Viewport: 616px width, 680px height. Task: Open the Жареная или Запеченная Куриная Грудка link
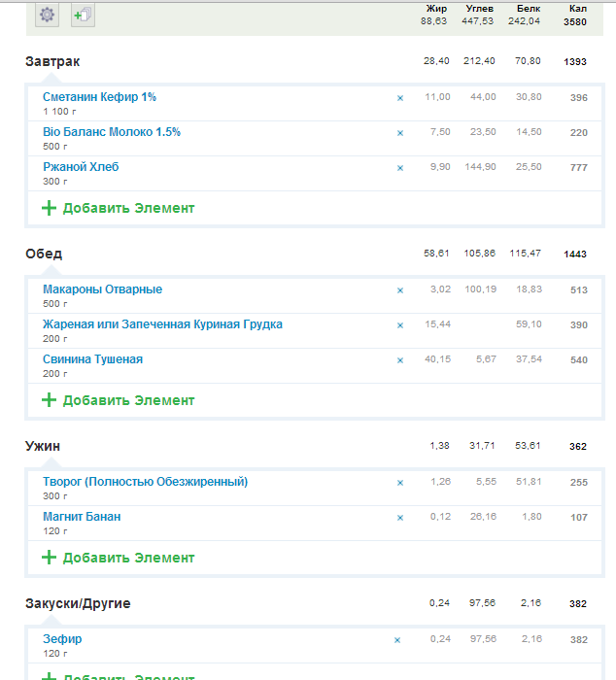point(162,324)
